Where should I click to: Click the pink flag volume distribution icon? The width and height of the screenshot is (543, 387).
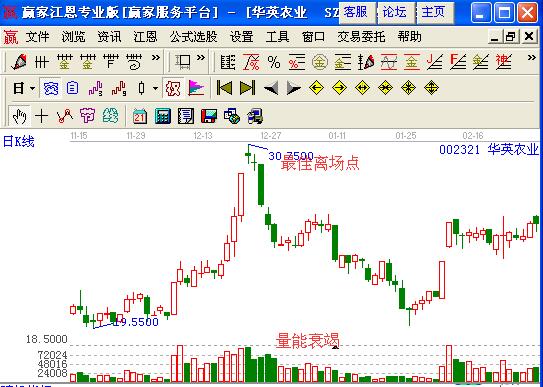click(196, 88)
